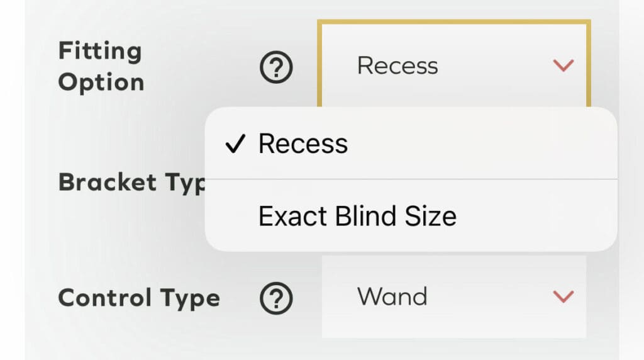Click the Control Type label text
Image resolution: width=644 pixels, height=360 pixels.
pyautogui.click(x=139, y=298)
